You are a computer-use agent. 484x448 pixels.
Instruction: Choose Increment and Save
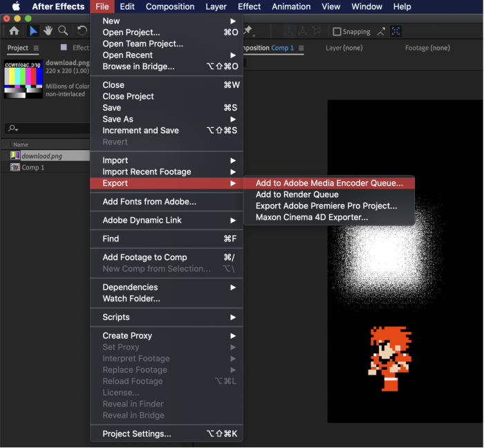[x=167, y=131]
